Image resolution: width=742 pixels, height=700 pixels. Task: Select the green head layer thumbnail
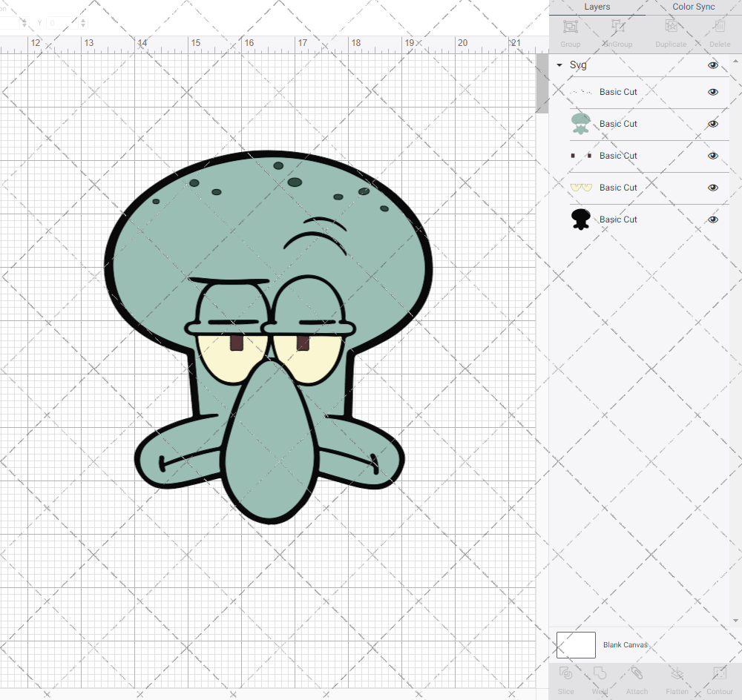581,123
